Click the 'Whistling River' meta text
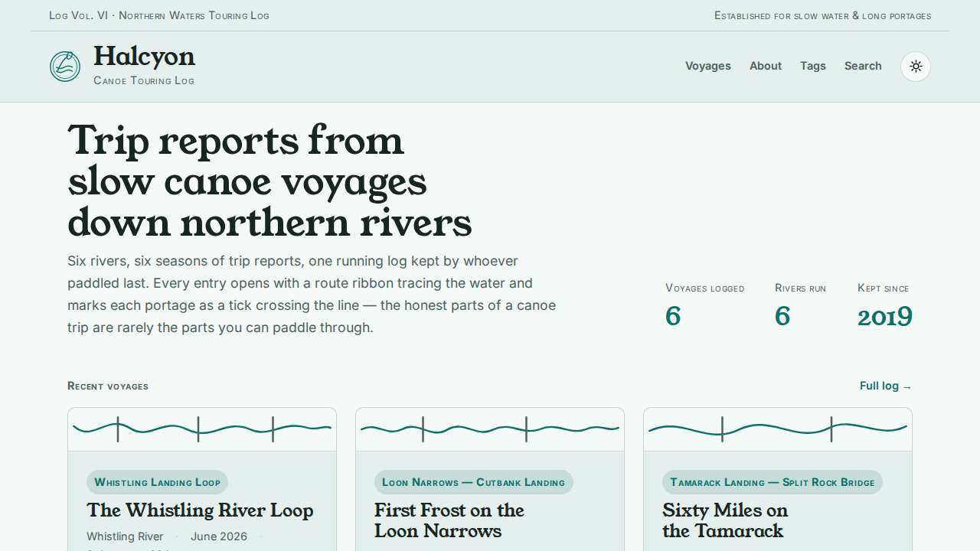 pyautogui.click(x=125, y=536)
